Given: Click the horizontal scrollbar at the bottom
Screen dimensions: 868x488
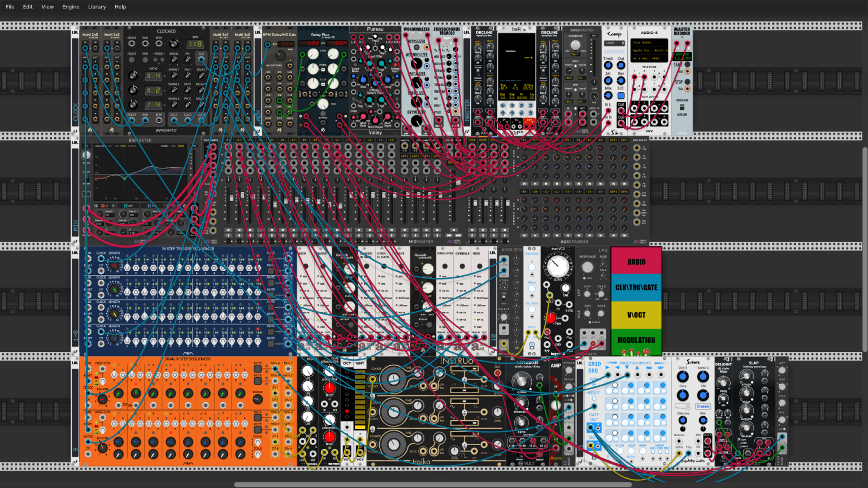Looking at the screenshot, I should [x=433, y=485].
